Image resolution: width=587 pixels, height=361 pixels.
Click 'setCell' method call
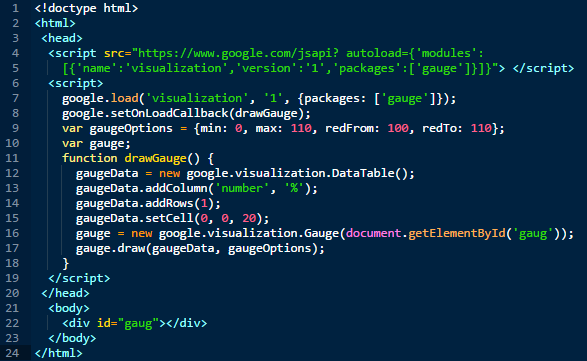pos(169,218)
